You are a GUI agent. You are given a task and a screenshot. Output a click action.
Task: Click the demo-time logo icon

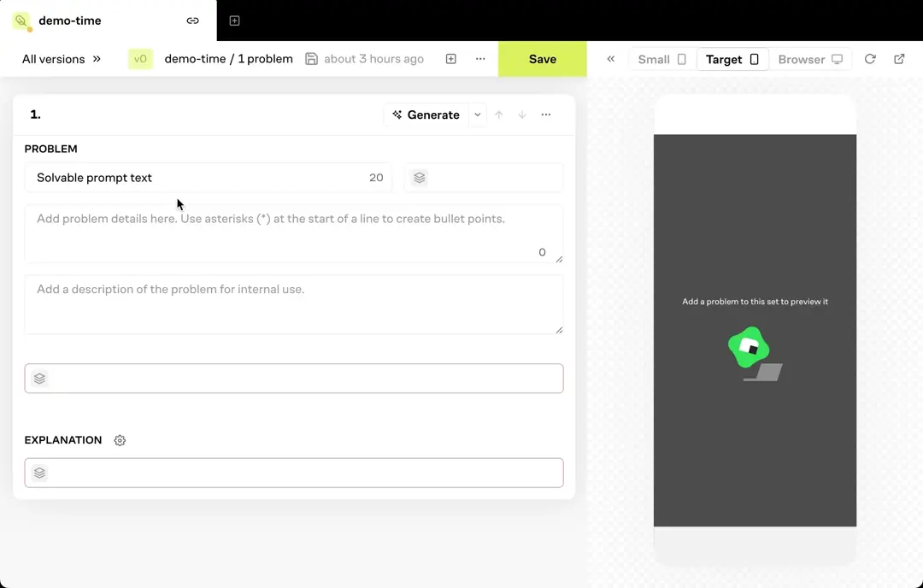coord(21,21)
